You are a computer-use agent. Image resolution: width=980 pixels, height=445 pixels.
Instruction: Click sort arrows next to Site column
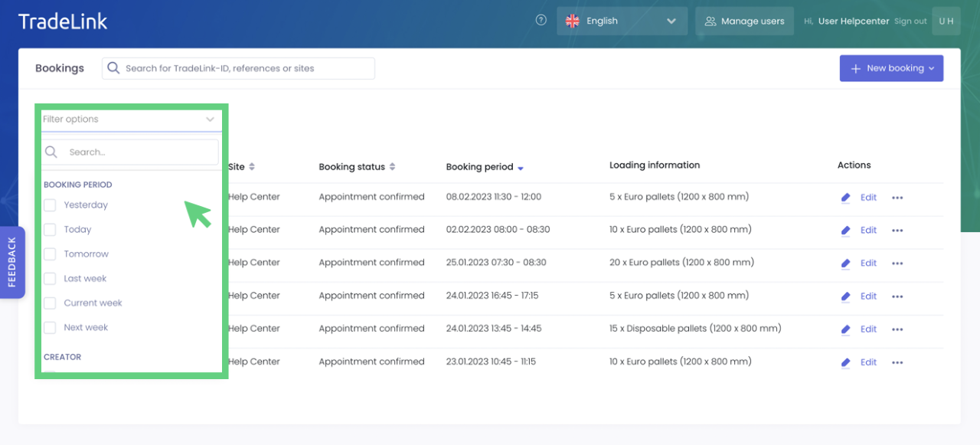pyautogui.click(x=252, y=167)
